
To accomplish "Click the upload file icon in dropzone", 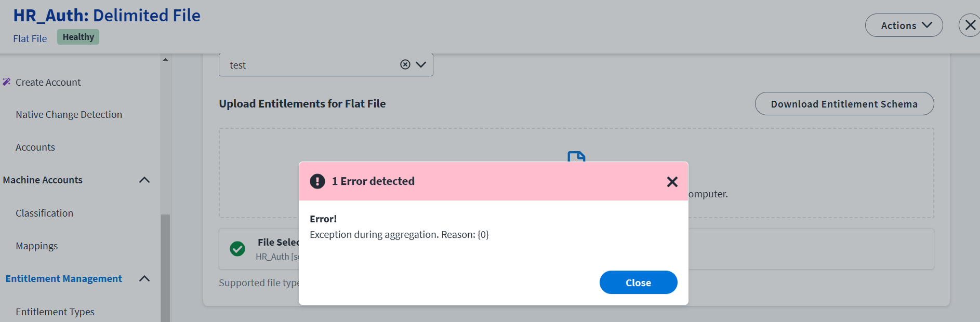I will click(576, 156).
